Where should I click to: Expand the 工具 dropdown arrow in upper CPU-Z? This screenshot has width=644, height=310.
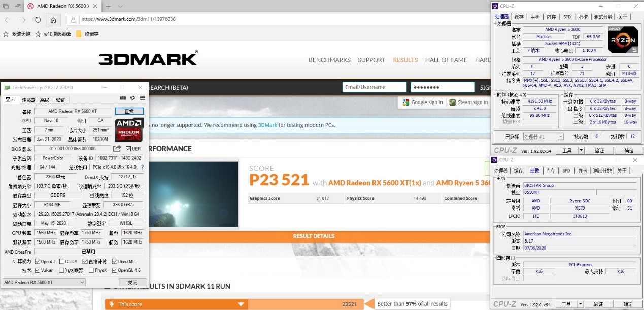(x=581, y=151)
